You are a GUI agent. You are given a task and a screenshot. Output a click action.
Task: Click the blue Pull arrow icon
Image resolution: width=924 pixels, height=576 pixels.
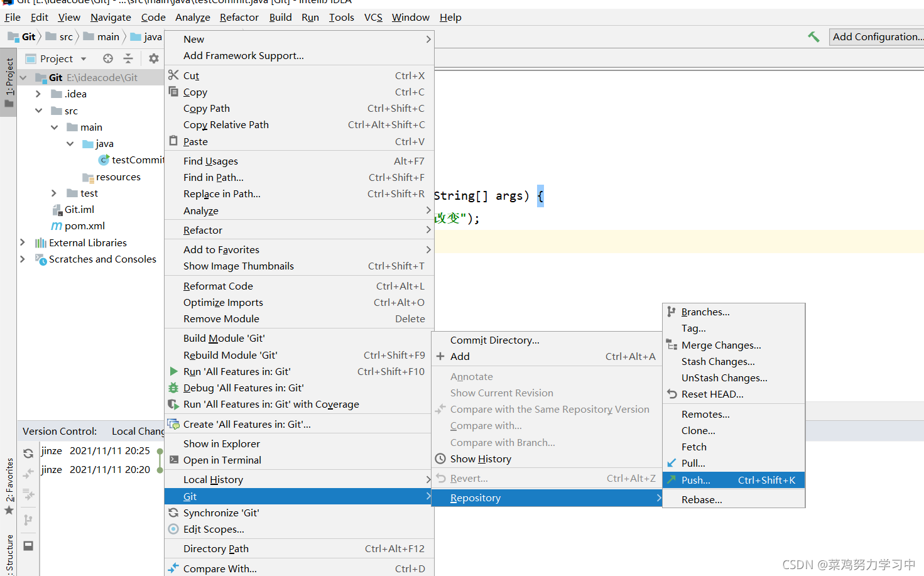click(x=671, y=463)
